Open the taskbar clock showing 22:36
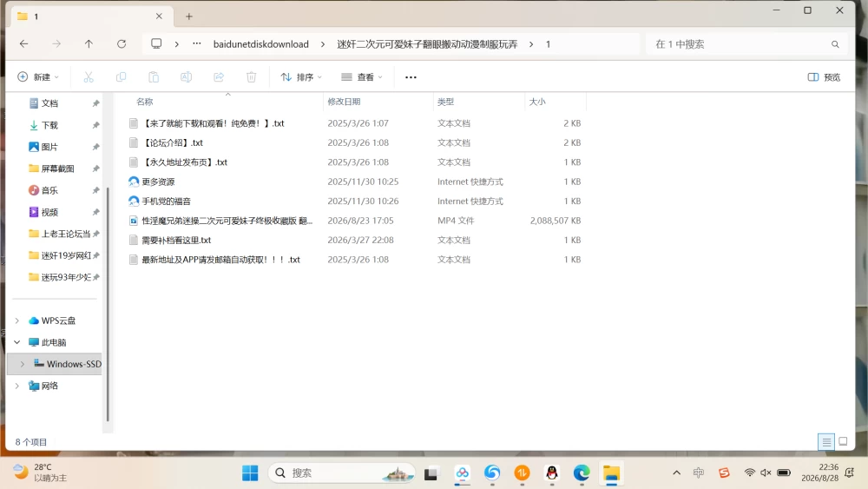The width and height of the screenshot is (868, 489). pos(820,472)
